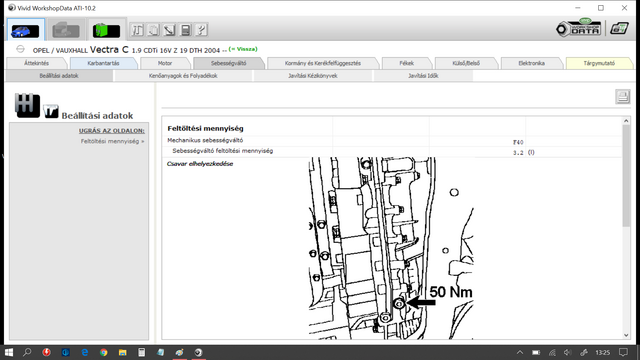This screenshot has height=360, width=640.
Task: Click the Opel brand logo icon
Action: 20,49
